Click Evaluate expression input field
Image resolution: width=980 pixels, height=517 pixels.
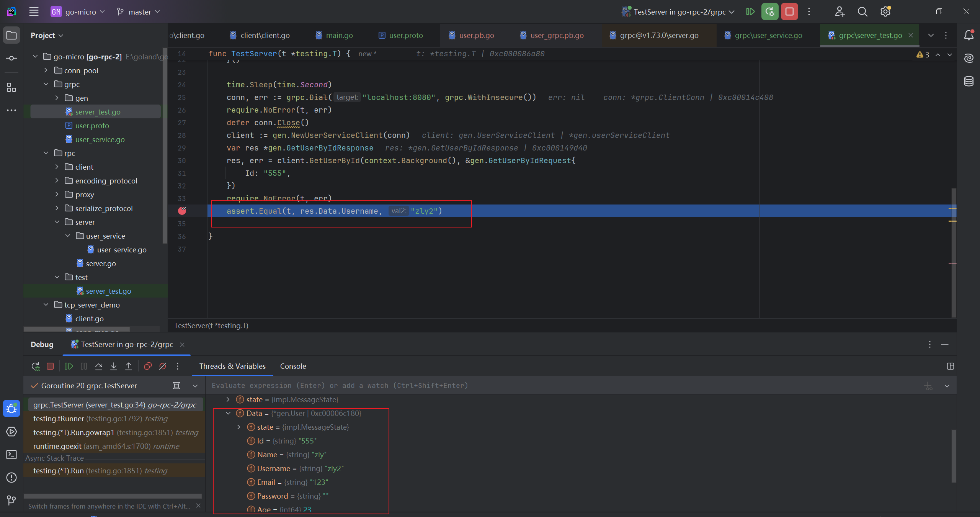563,386
